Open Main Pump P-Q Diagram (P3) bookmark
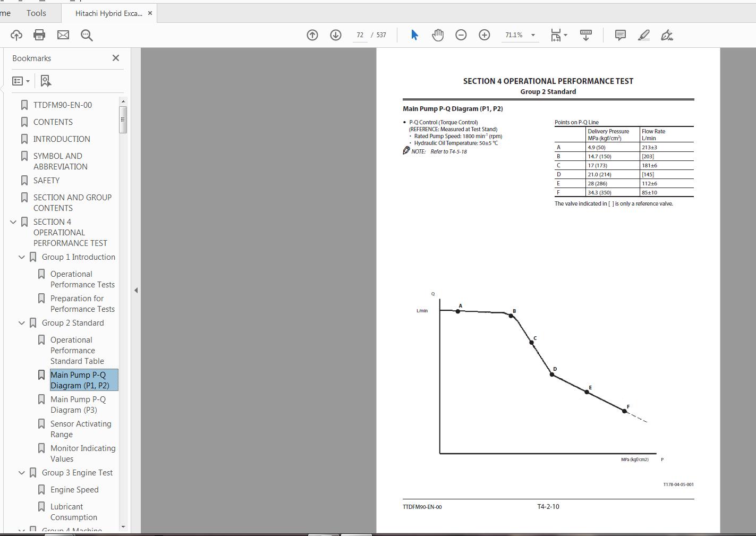 (78, 405)
